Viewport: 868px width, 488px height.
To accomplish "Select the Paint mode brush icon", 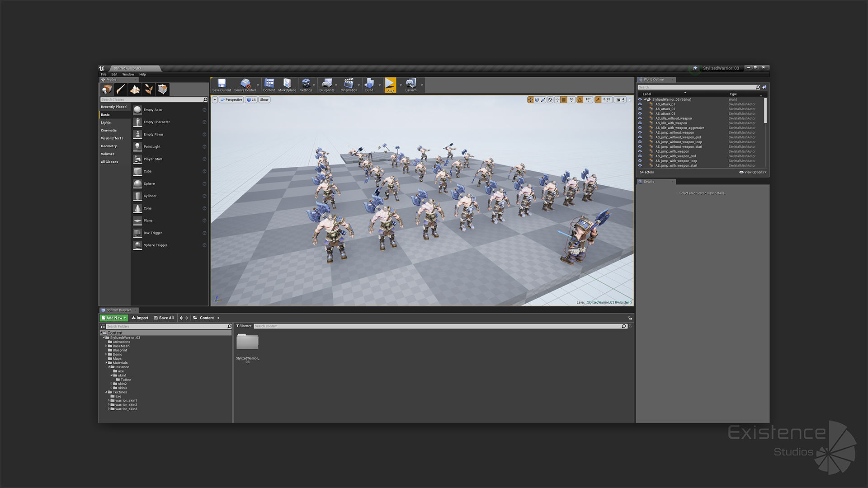I will [121, 89].
